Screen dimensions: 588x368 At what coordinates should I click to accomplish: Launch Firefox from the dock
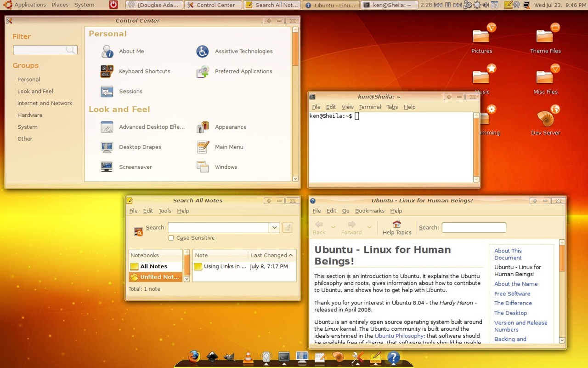pyautogui.click(x=194, y=357)
